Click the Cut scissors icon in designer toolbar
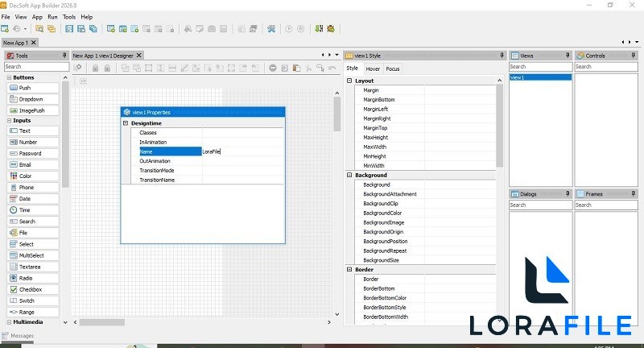Viewport: 644px width, 348px height. click(308, 68)
